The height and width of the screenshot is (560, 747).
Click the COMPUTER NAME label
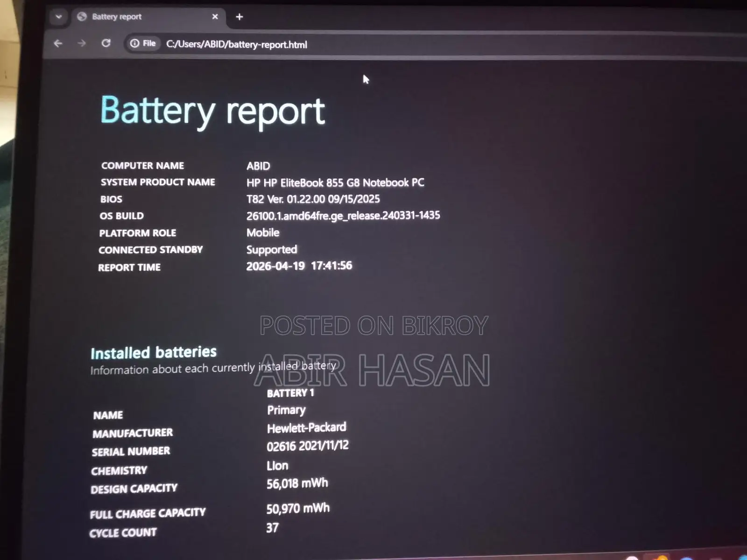[142, 166]
